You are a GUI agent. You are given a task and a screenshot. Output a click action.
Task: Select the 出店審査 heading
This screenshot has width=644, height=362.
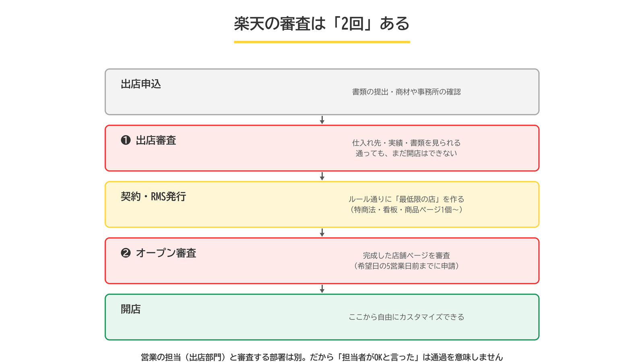[x=156, y=140]
